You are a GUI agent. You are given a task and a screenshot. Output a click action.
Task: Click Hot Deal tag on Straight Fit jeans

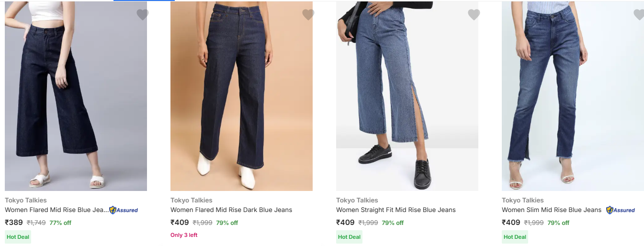349,237
